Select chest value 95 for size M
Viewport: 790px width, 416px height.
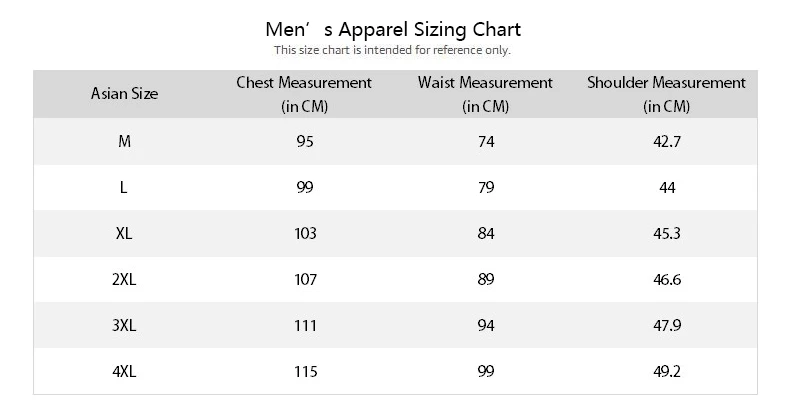(x=305, y=142)
